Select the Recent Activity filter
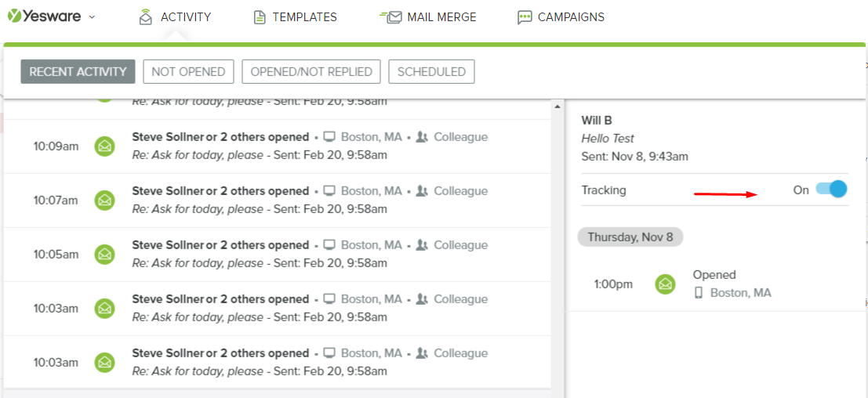Image resolution: width=868 pixels, height=398 pixels. pos(78,71)
